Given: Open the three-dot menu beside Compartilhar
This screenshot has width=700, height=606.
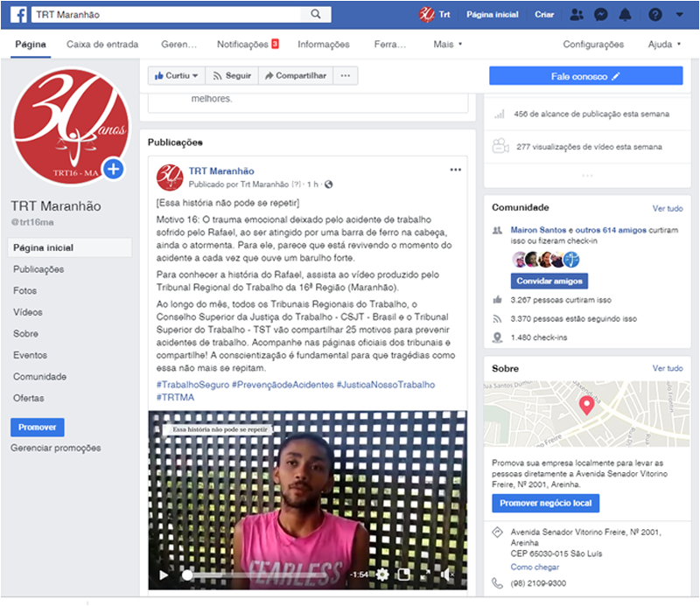Looking at the screenshot, I should (345, 76).
